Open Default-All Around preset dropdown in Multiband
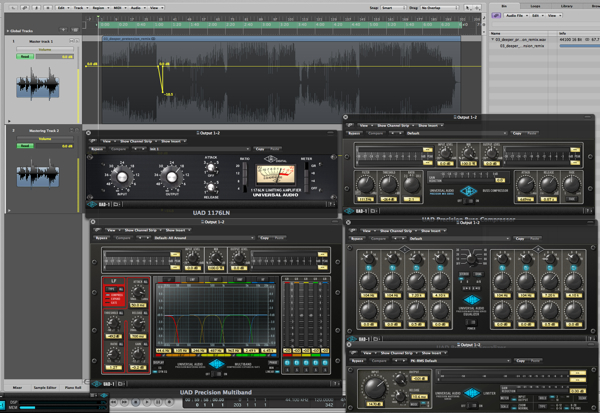The image size is (600, 413). coord(204,238)
